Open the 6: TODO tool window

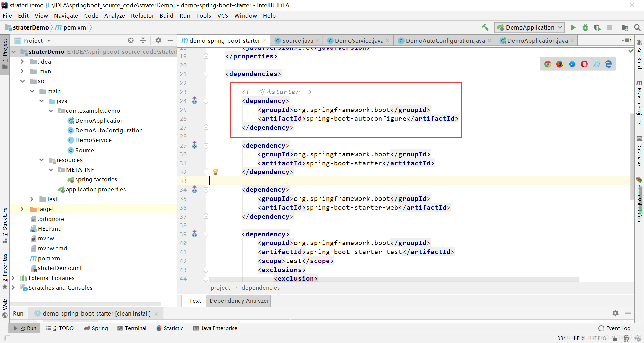[x=60, y=328]
